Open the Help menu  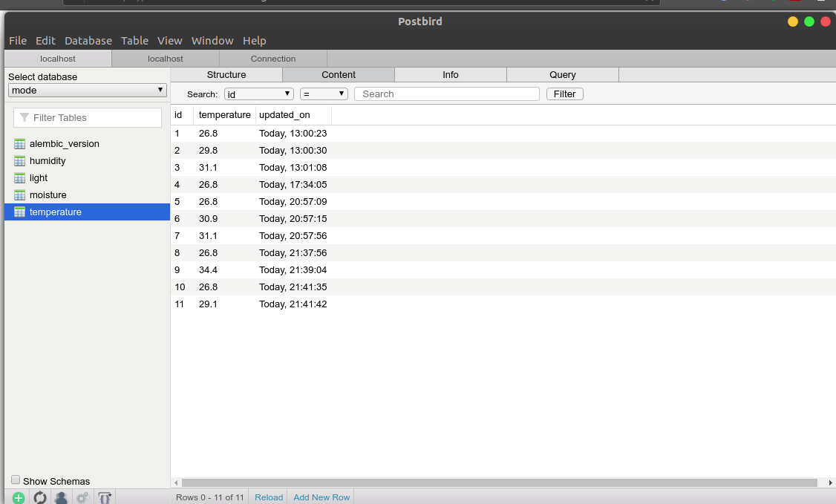pyautogui.click(x=255, y=41)
